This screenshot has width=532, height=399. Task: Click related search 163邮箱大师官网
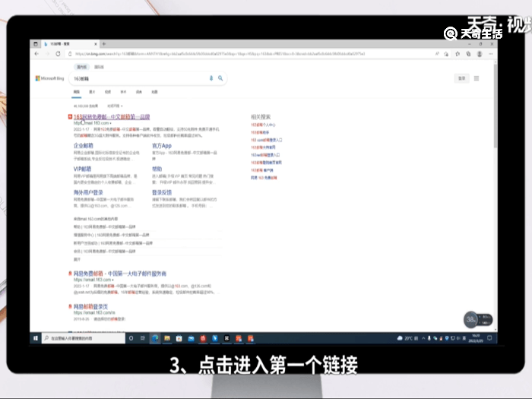pos(263,147)
